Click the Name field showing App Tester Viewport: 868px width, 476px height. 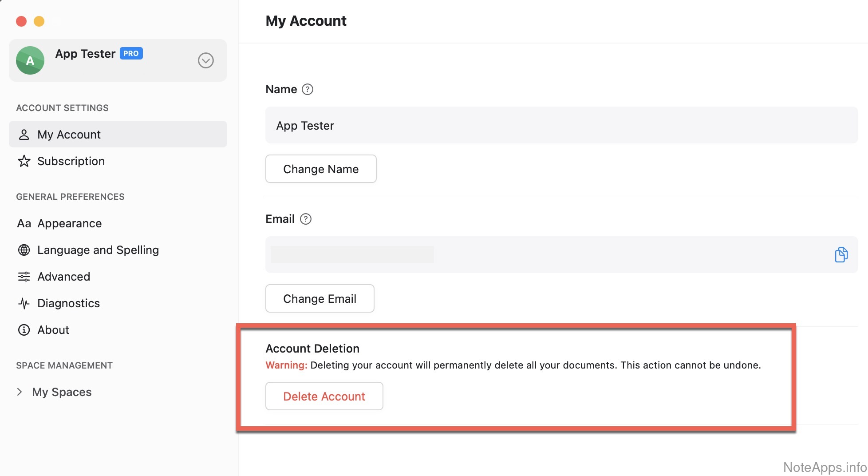click(561, 125)
